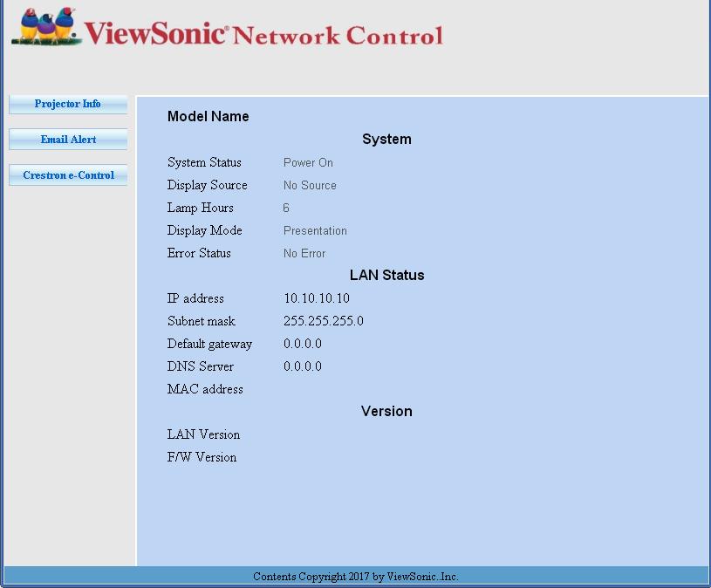Open the Email Alert settings

click(x=68, y=140)
